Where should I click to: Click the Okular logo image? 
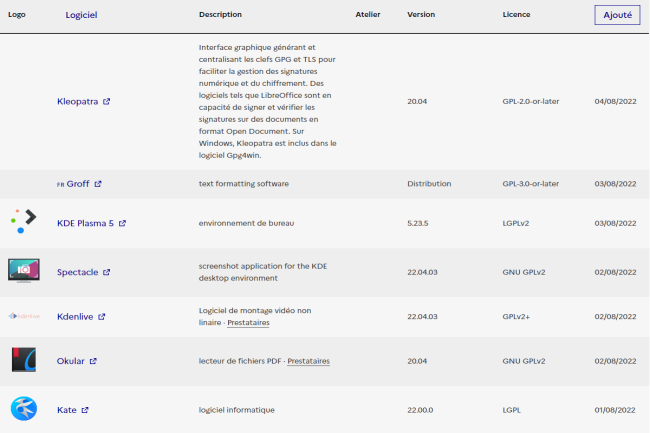pyautogui.click(x=24, y=360)
